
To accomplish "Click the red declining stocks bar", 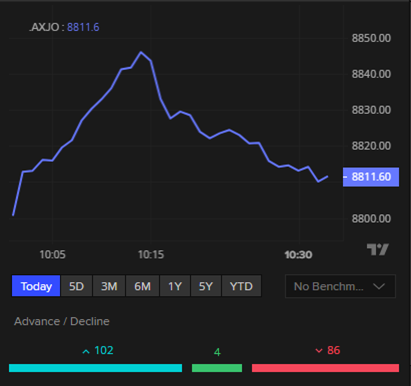I will click(x=325, y=368).
